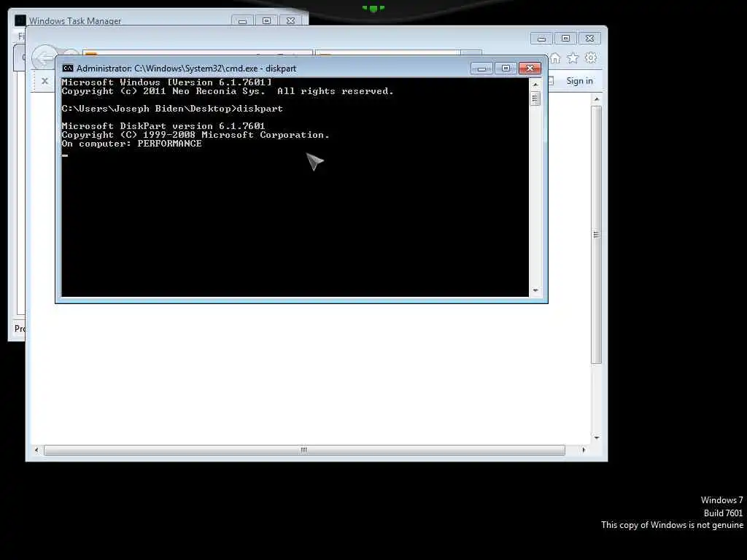Click the command prompt scrollbar up arrow
Image resolution: width=747 pixels, height=560 pixels.
[x=535, y=85]
